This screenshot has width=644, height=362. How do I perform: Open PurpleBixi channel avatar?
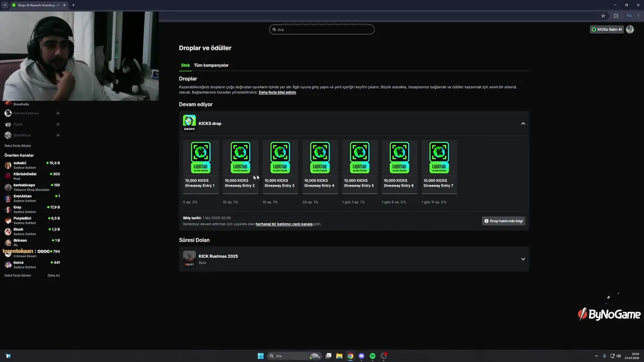(x=8, y=220)
